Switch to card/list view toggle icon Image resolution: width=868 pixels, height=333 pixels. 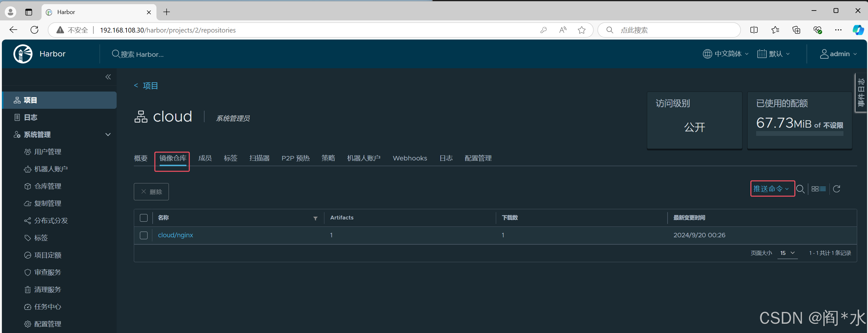pyautogui.click(x=819, y=189)
